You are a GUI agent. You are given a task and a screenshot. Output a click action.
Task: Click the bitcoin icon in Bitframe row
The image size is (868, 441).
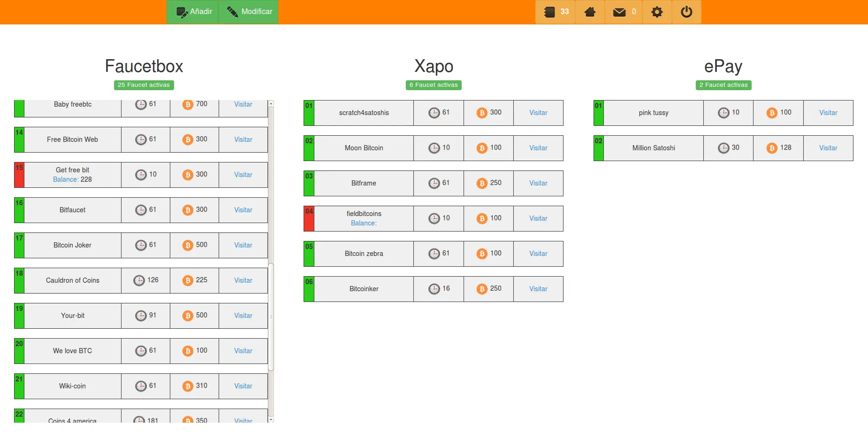point(482,183)
